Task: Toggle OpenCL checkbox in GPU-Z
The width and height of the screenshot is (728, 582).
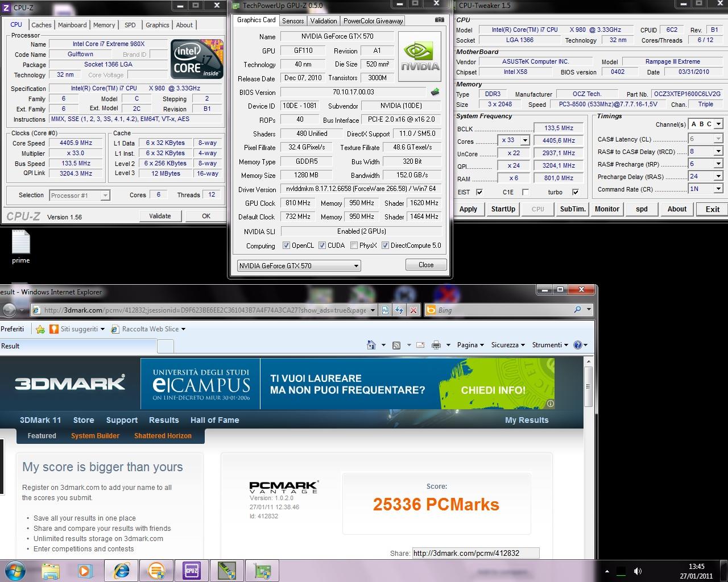Action: point(286,246)
